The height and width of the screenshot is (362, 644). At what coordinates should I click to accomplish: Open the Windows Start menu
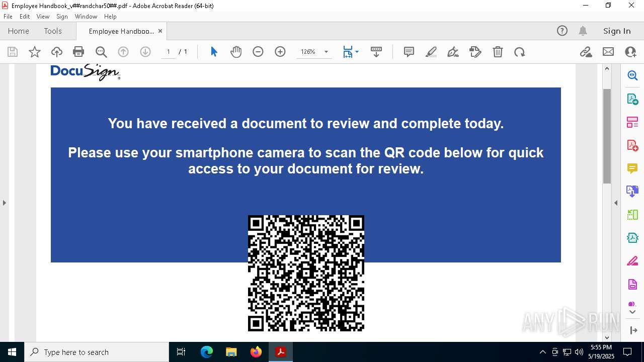(x=12, y=352)
